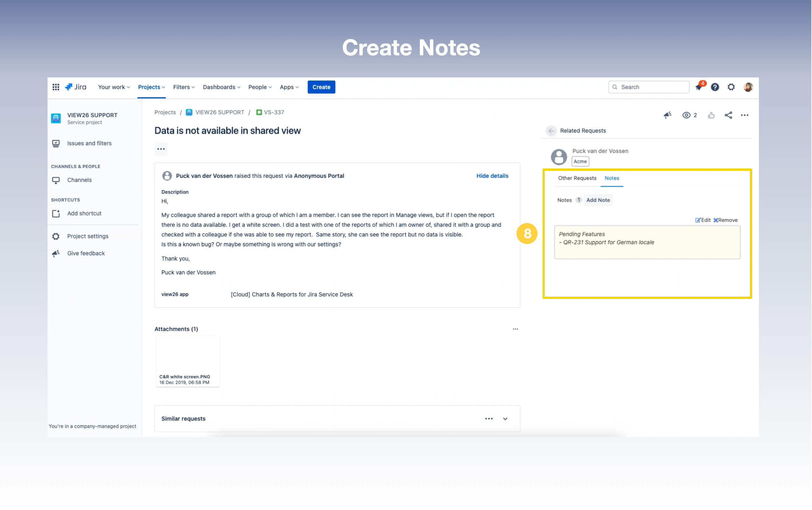Go back using Related Requests arrow
The image size is (812, 510).
pyautogui.click(x=551, y=131)
